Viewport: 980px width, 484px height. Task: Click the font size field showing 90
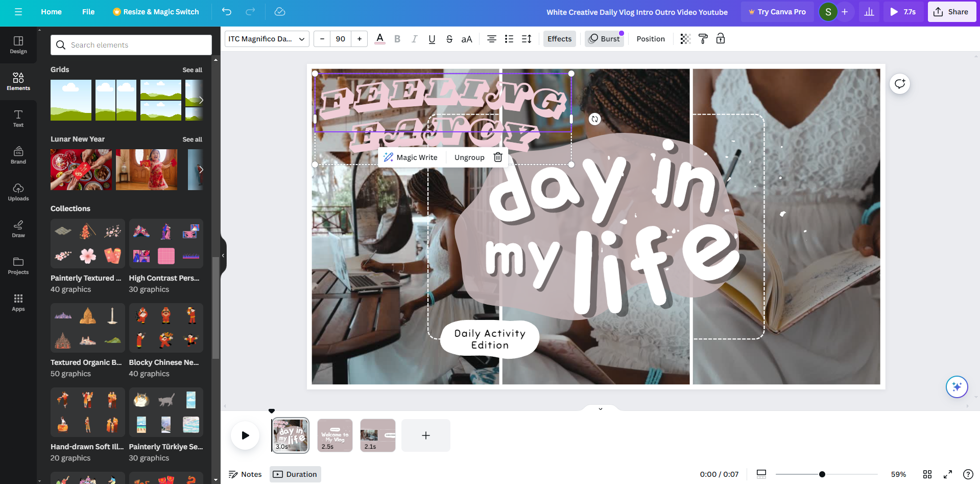(x=341, y=39)
